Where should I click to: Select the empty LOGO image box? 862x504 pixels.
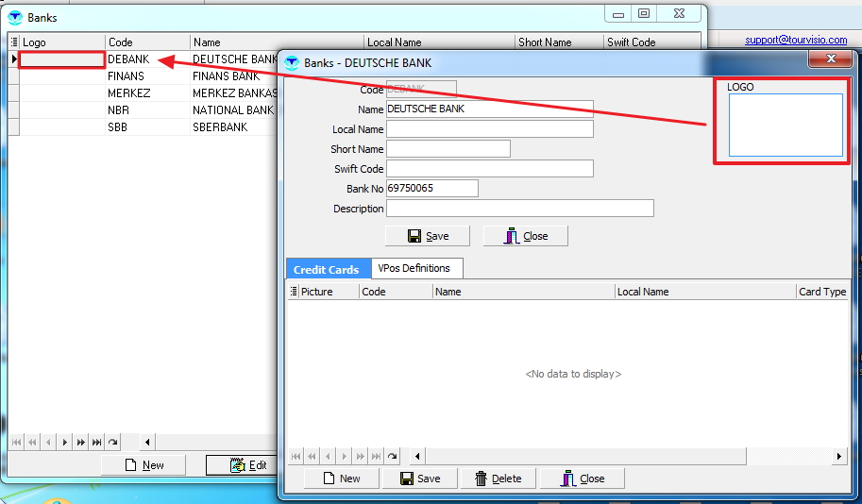[x=786, y=125]
